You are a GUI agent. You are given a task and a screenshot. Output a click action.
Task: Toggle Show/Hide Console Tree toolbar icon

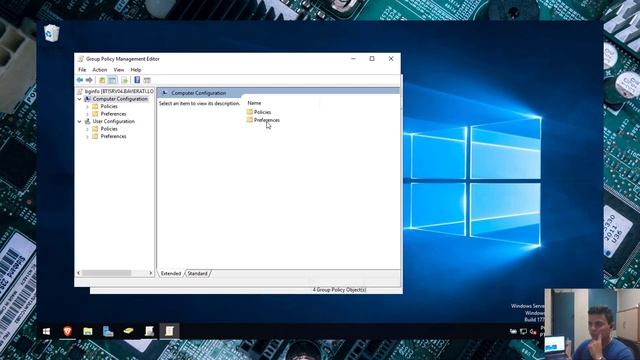112,80
